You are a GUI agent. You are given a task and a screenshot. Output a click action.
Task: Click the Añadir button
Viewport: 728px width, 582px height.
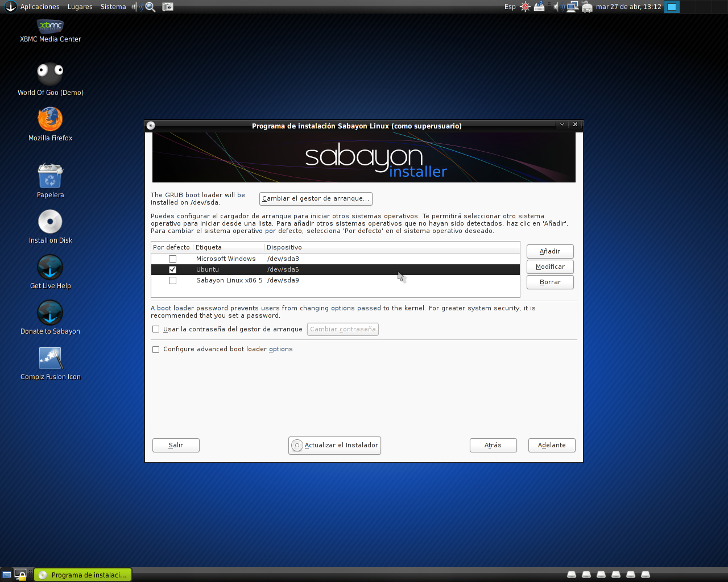coord(550,251)
